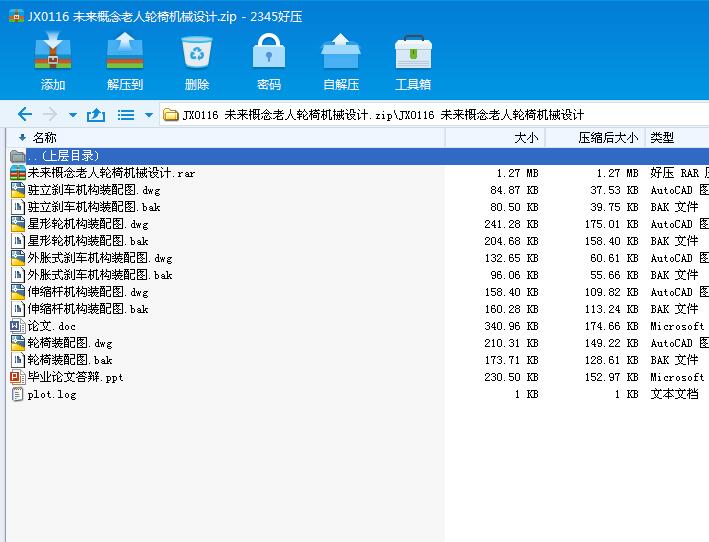Select 轮椅装配图.dwg file name
This screenshot has width=709, height=542.
pyautogui.click(x=70, y=343)
